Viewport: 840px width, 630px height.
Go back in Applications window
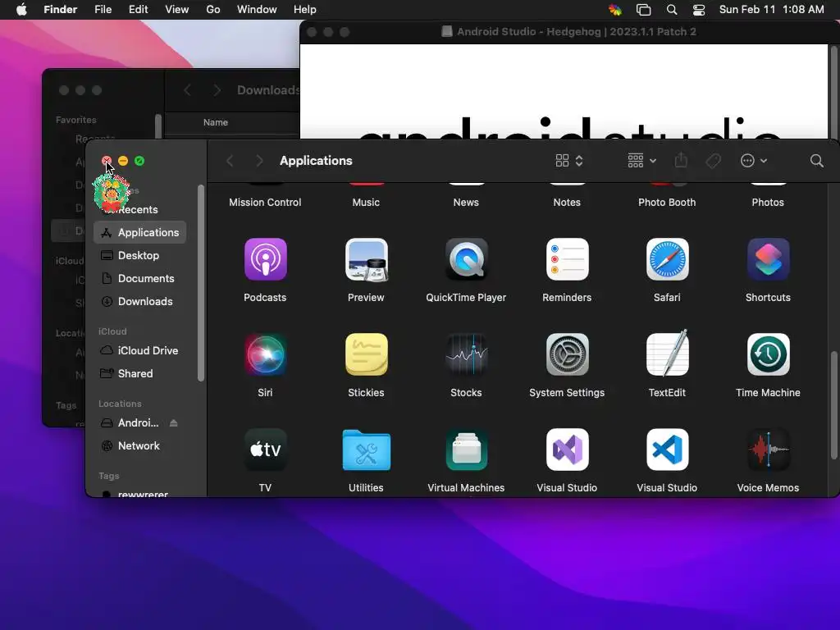coord(230,161)
